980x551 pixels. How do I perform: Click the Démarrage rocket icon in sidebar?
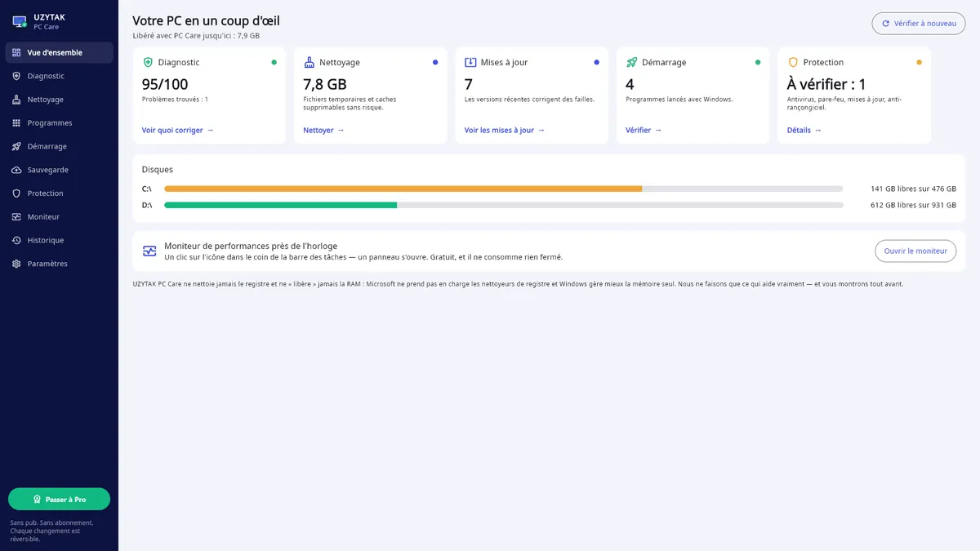tap(16, 146)
